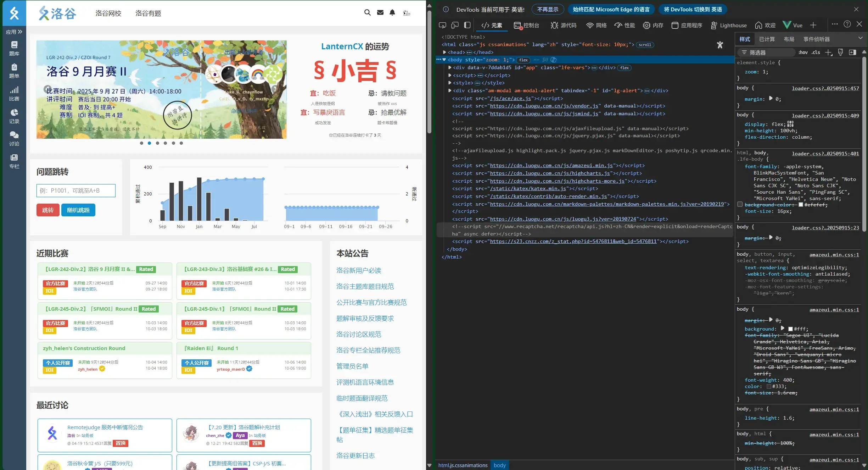868x470 pixels.
Task: Toggle the :hov element state panel
Action: tap(803, 52)
